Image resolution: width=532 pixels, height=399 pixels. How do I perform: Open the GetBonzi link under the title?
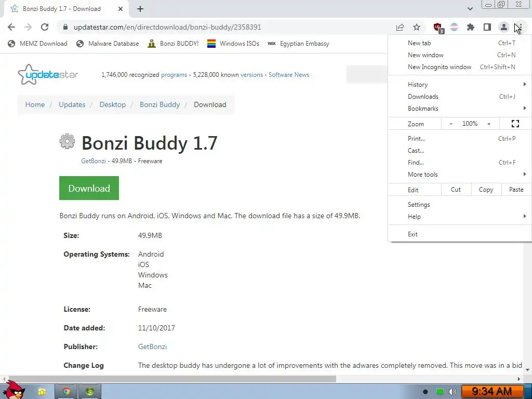94,161
